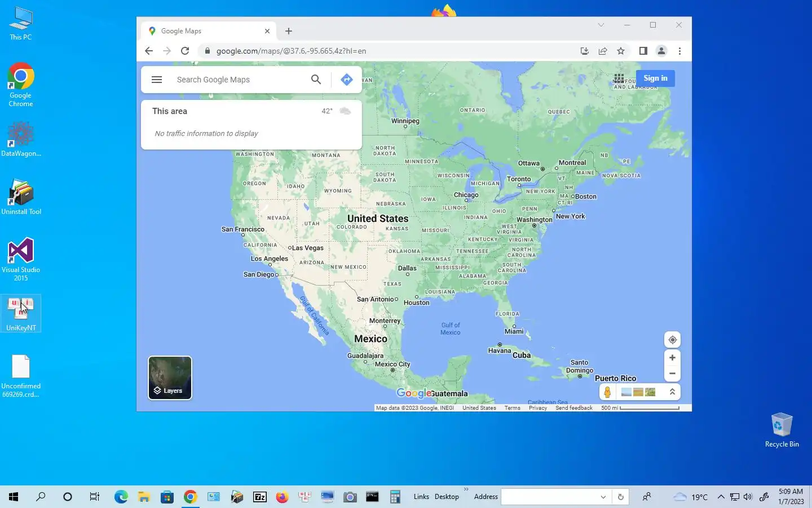The width and height of the screenshot is (812, 508).
Task: Zoom out the map with minus button
Action: click(x=672, y=374)
